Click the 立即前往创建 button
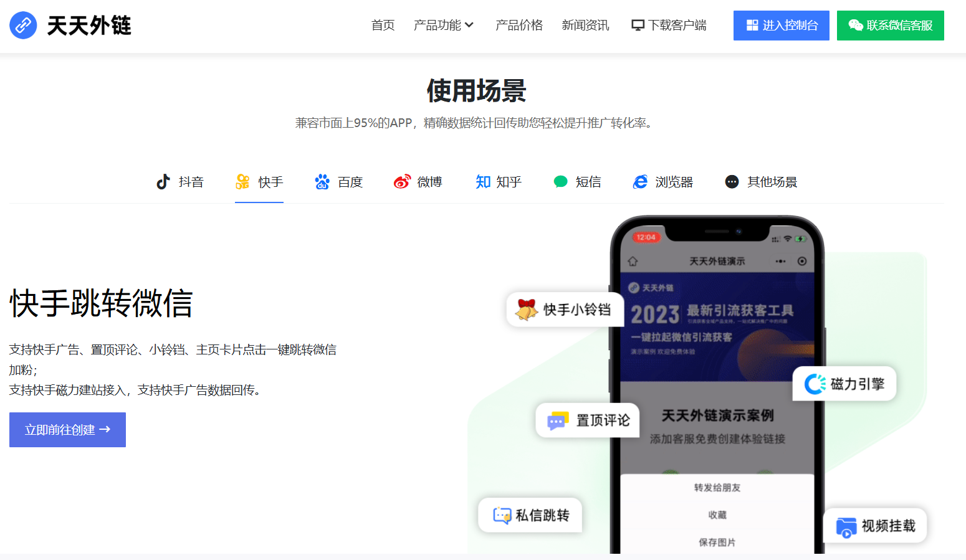Viewport: 966px width, 560px height. coord(67,430)
